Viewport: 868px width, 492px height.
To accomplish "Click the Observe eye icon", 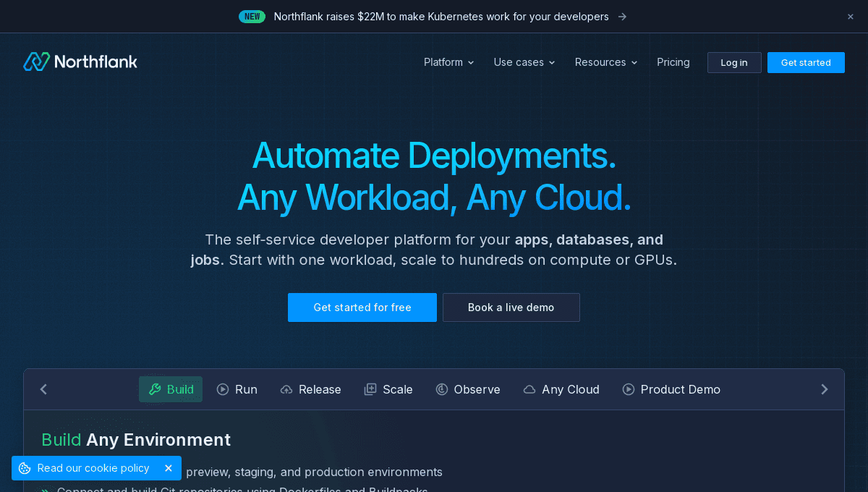I will click(442, 389).
